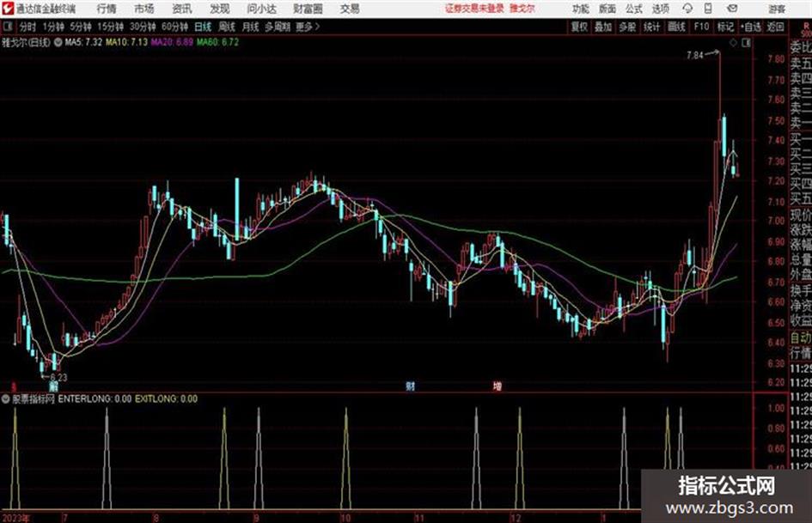The width and height of the screenshot is (812, 523).
Task: Switch to 5分钟 period tab
Action: [81, 27]
